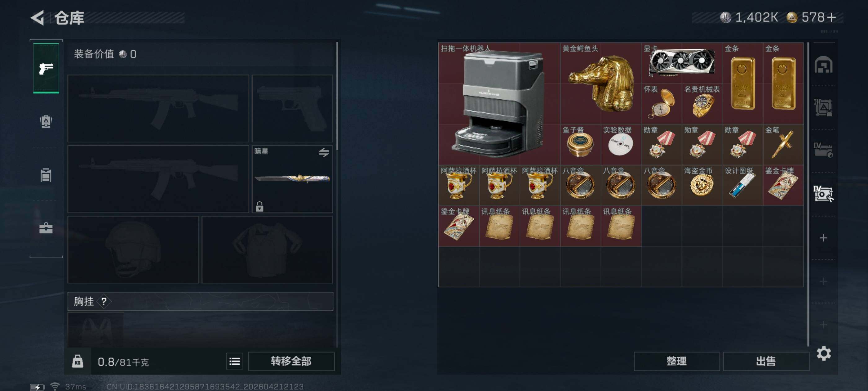
Task: Open the 胸挂 help question mark
Action: (104, 301)
